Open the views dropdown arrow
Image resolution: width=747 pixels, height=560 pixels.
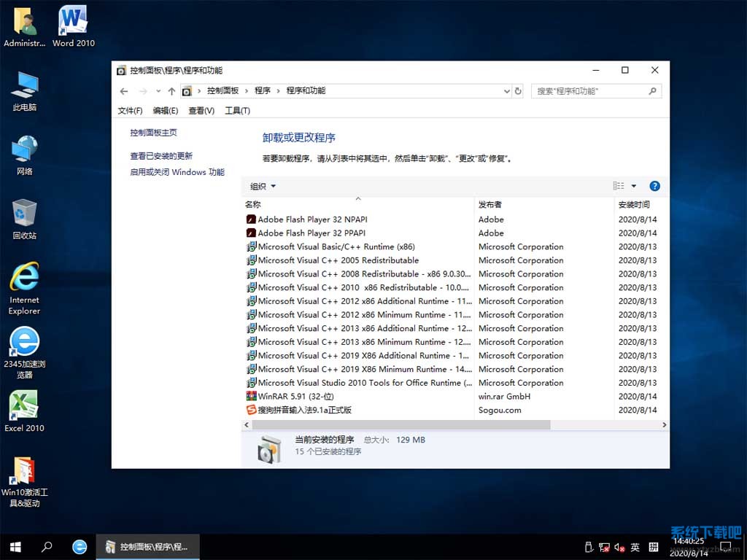634,186
